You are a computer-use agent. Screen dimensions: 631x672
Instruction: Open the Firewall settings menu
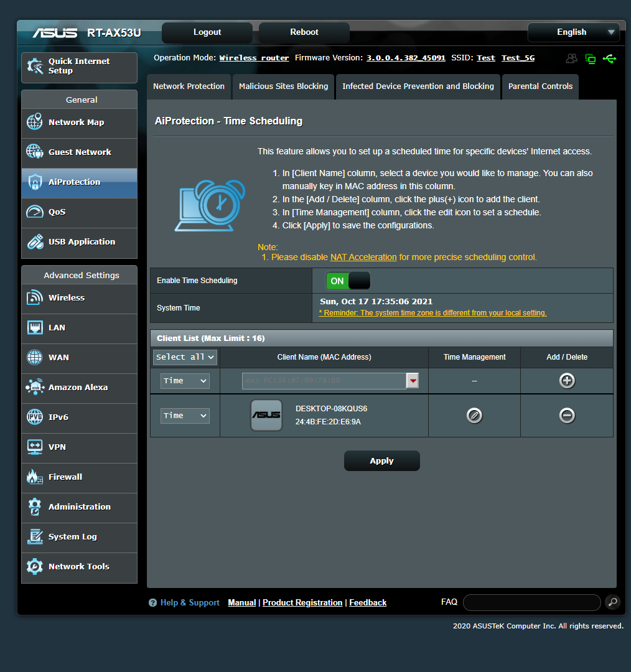tap(79, 477)
